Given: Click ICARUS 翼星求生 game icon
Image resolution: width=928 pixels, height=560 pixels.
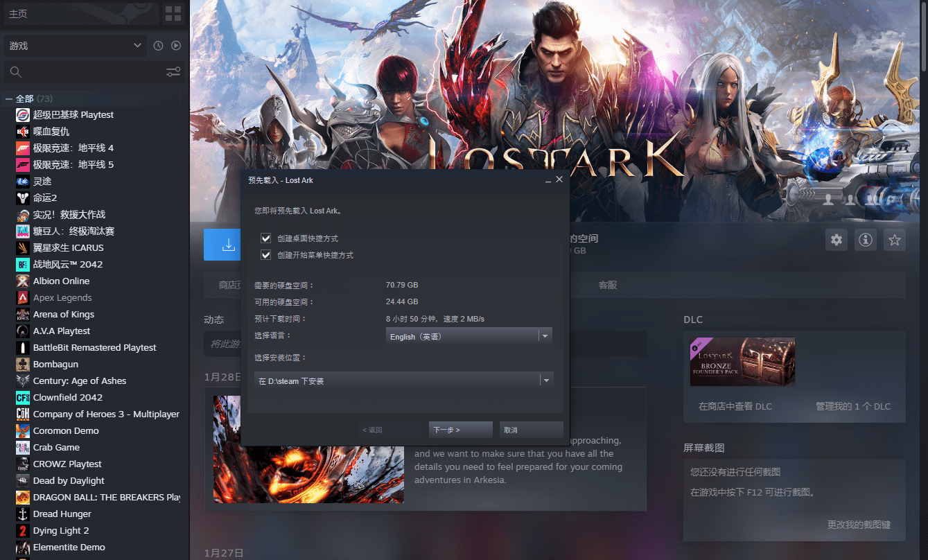Looking at the screenshot, I should tap(23, 248).
